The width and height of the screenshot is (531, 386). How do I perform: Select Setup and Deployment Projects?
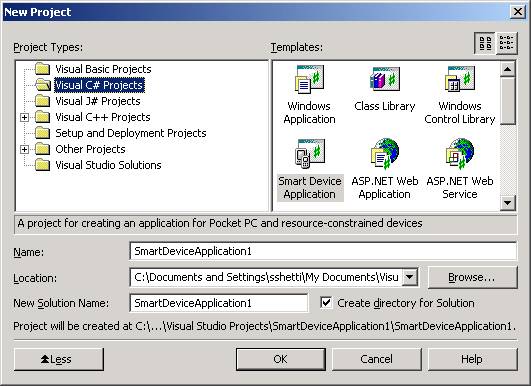pos(131,133)
